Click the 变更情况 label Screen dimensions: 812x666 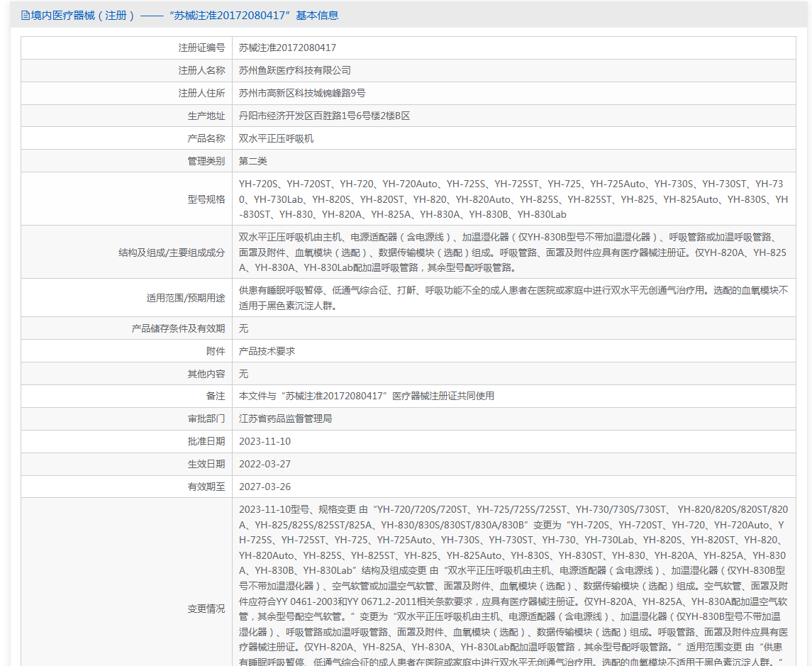click(206, 609)
